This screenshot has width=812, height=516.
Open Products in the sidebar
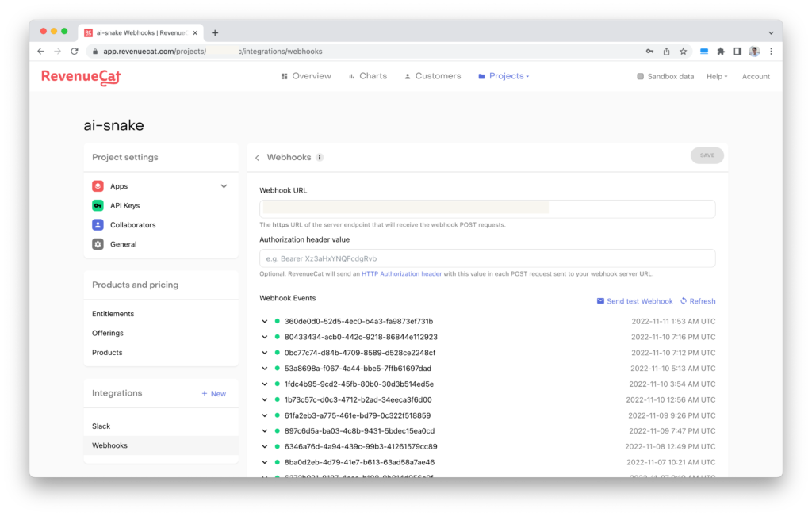point(107,353)
